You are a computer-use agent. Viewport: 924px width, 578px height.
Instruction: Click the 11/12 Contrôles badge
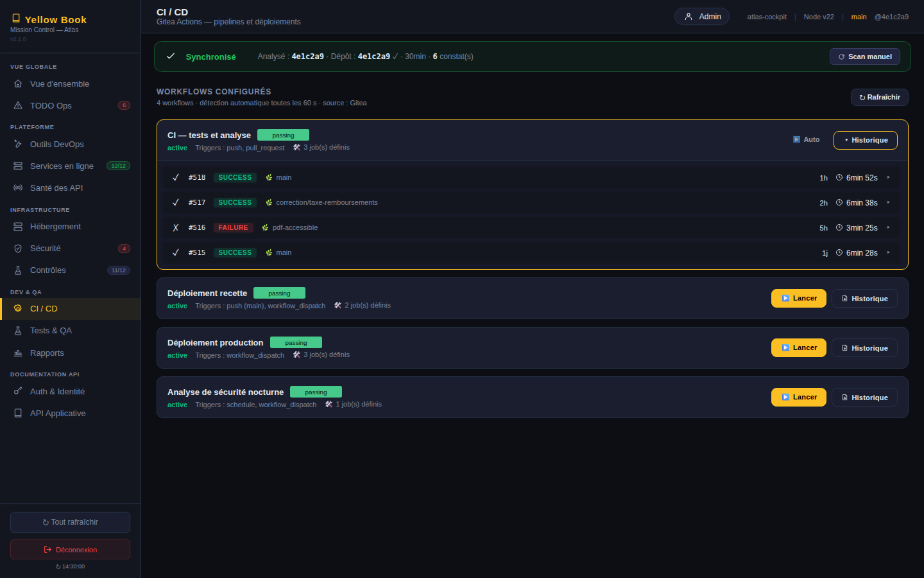pos(118,270)
